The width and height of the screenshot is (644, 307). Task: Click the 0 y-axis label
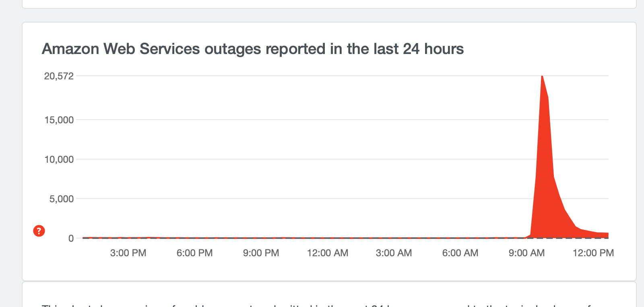coord(71,238)
